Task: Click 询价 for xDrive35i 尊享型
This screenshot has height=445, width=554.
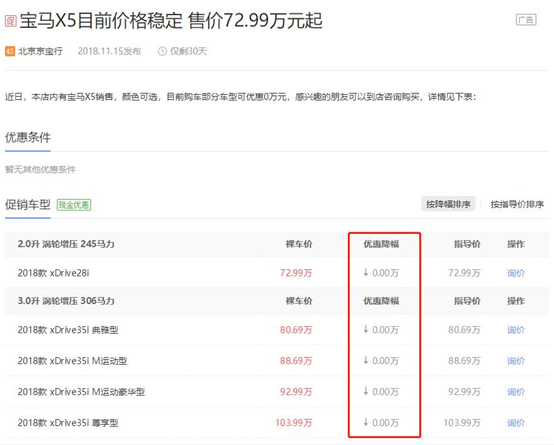Action: [x=516, y=423]
